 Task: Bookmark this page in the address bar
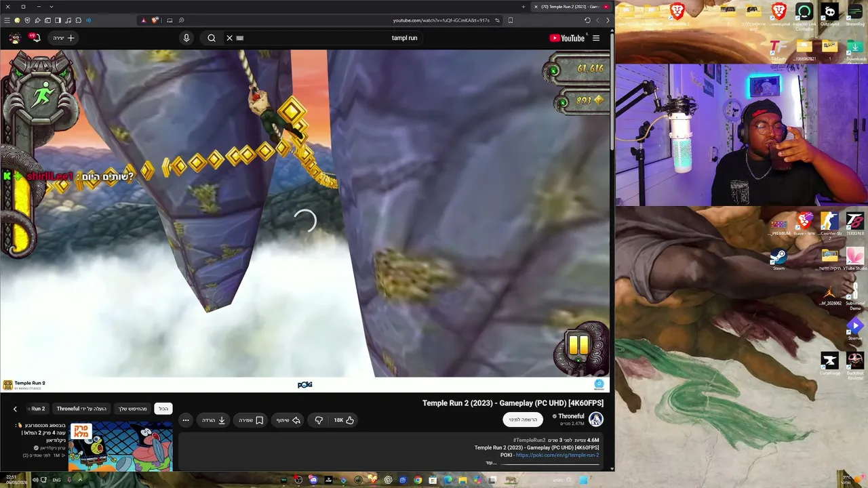point(511,20)
